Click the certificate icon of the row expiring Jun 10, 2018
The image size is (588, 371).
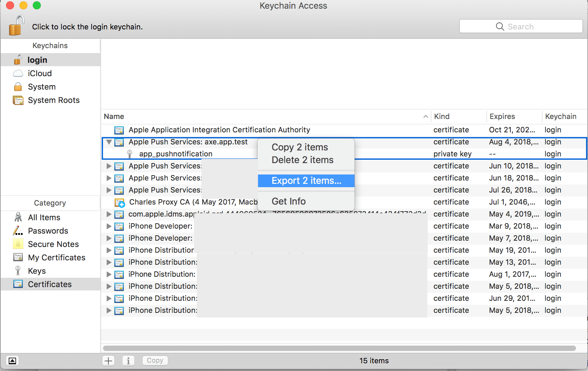point(119,166)
